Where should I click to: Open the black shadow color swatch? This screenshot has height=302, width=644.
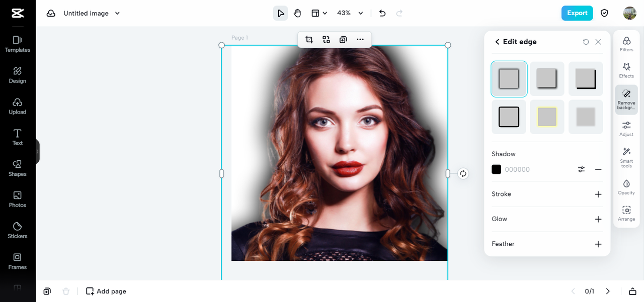(497, 169)
